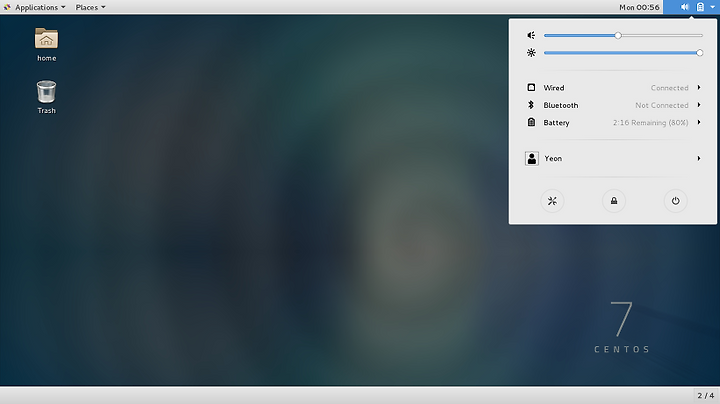Viewport: 720px width, 404px height.
Task: Click the Bluetooth symbol icon
Action: pyautogui.click(x=531, y=105)
